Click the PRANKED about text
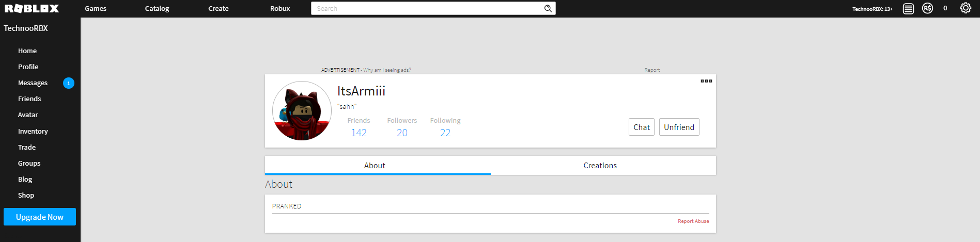 [287, 206]
